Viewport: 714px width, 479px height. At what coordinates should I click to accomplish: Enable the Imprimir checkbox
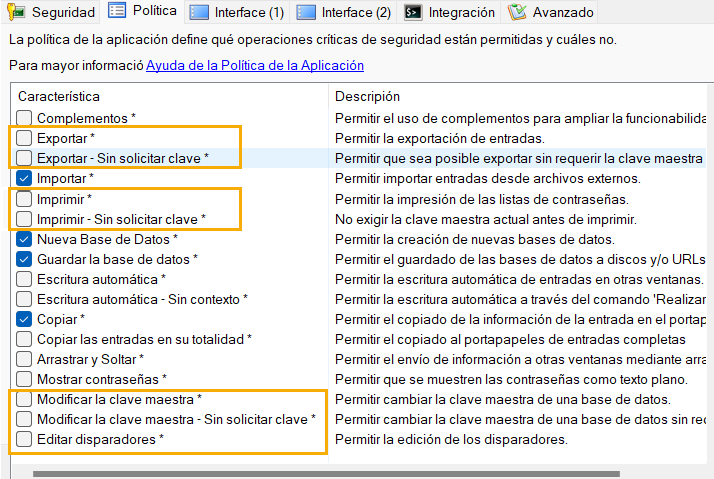pos(24,199)
